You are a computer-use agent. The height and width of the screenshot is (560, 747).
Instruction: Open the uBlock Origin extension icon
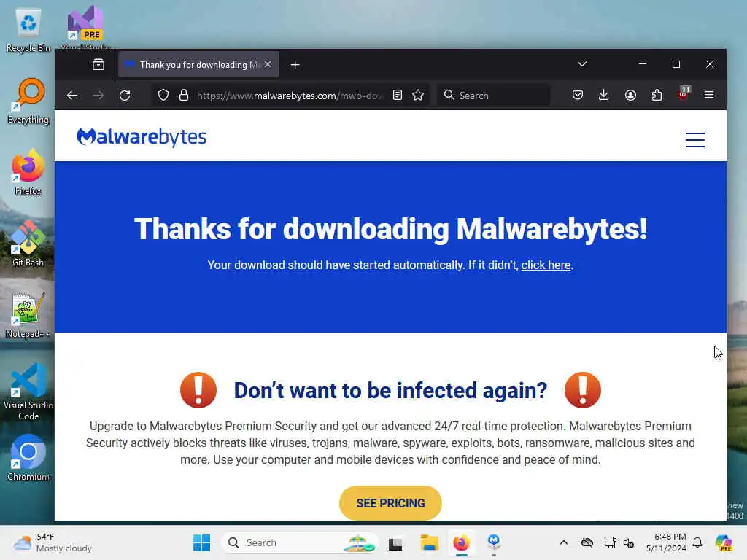coord(683,94)
